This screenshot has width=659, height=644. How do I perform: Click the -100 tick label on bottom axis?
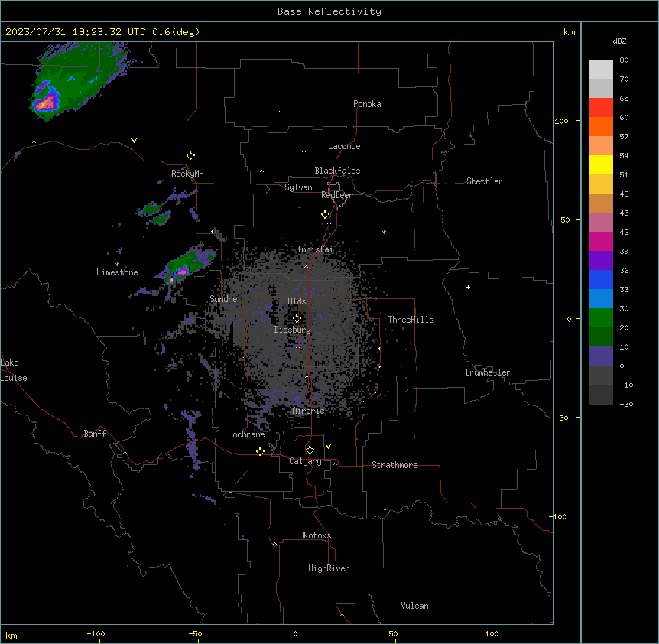point(96,633)
